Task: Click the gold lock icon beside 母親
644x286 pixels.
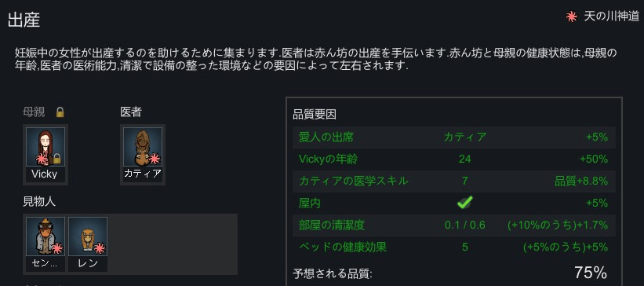Action: [x=60, y=112]
